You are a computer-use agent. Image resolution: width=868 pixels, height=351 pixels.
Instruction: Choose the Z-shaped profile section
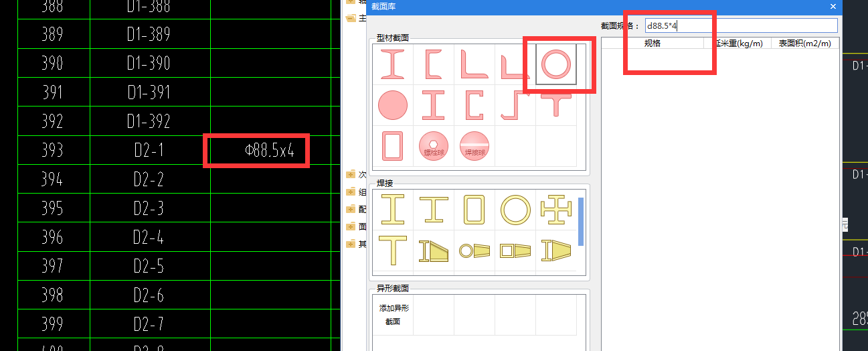[x=515, y=106]
